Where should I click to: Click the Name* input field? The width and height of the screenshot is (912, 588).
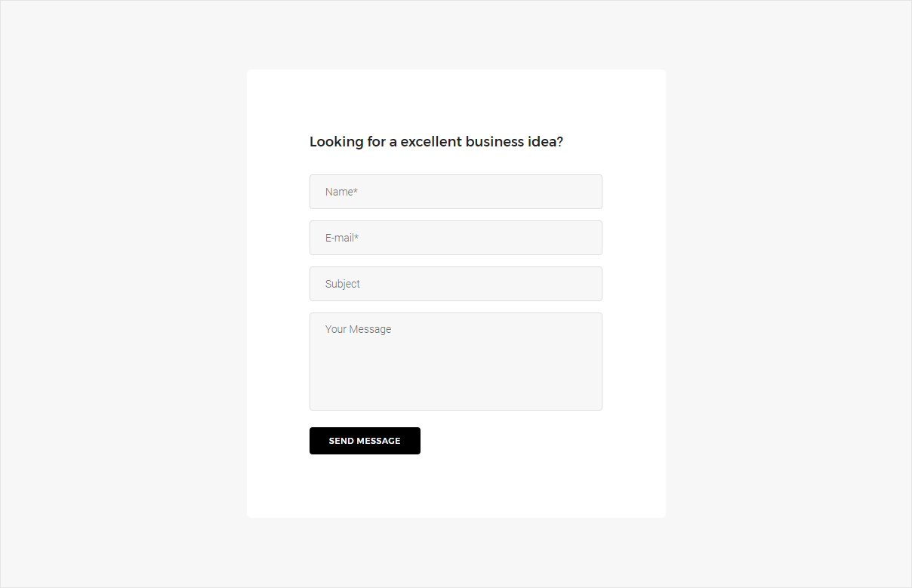455,192
